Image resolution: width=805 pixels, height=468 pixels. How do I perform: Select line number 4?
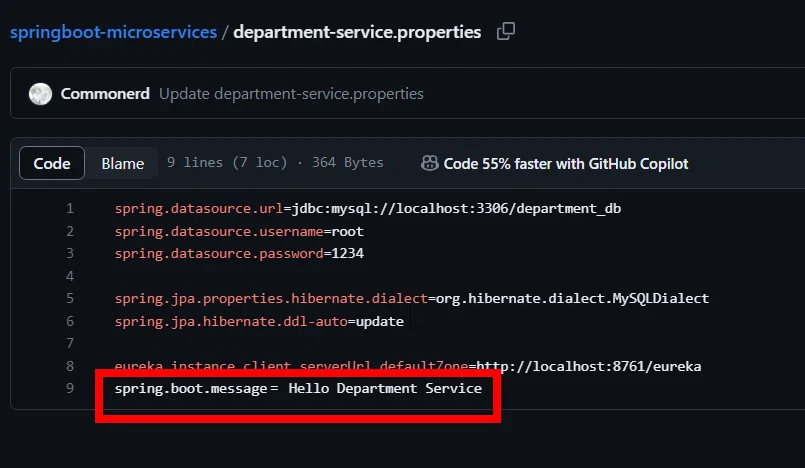(70, 276)
